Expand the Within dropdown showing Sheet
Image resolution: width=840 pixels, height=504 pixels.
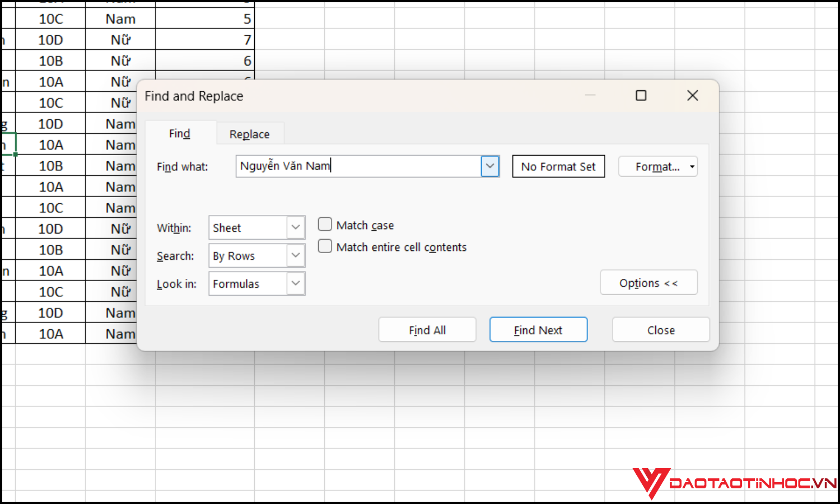tap(296, 228)
